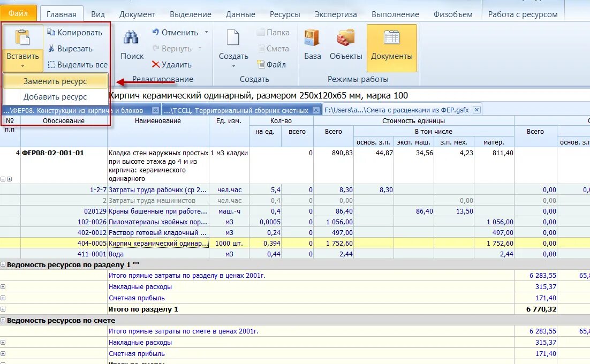The height and width of the screenshot is (364, 590).
Task: Switch to Документы work mode
Action: [x=392, y=48]
